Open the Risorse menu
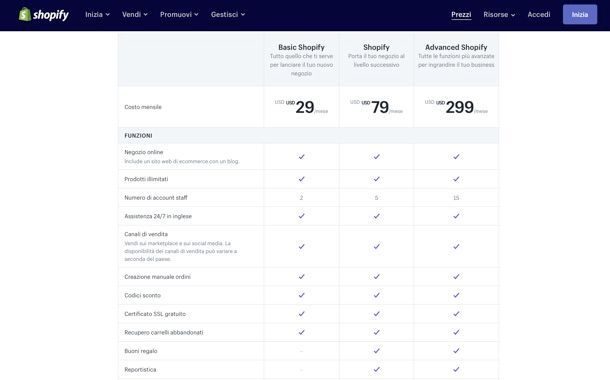 tap(499, 14)
